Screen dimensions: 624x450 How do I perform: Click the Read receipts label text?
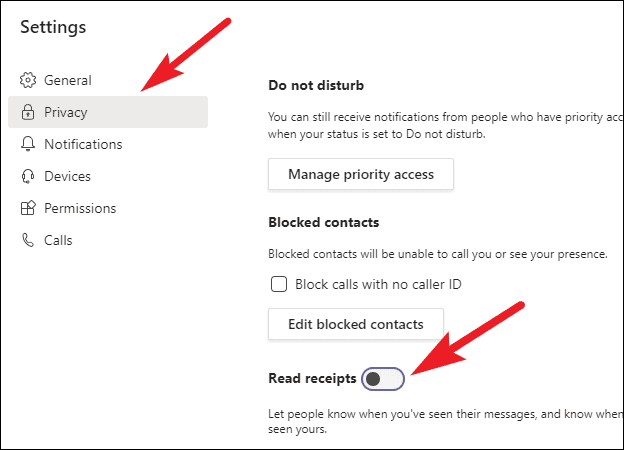pos(312,378)
